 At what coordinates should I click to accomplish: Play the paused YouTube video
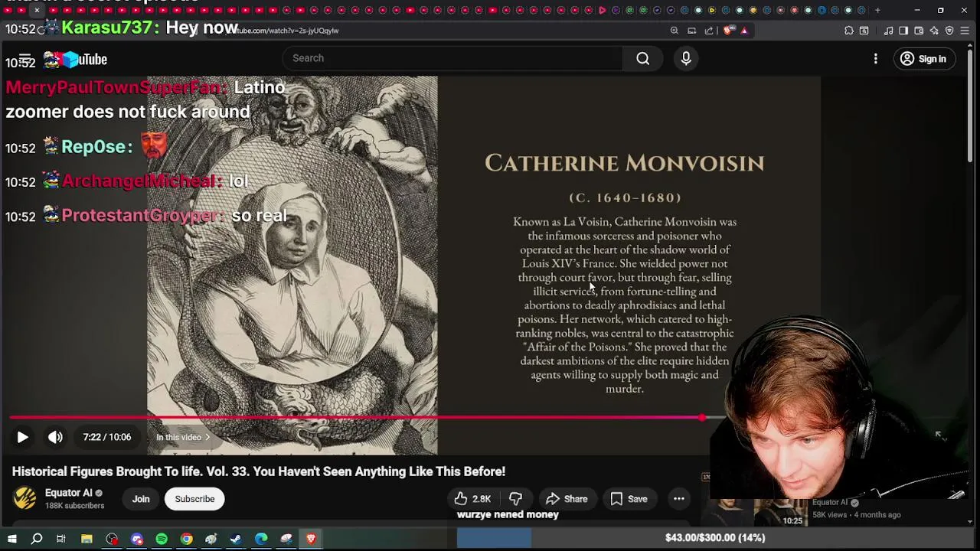point(22,437)
